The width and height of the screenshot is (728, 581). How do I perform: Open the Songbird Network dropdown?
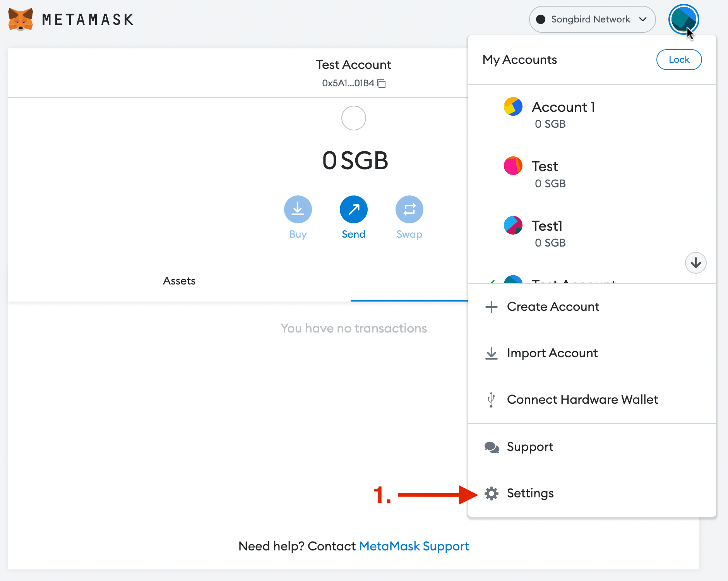click(592, 19)
